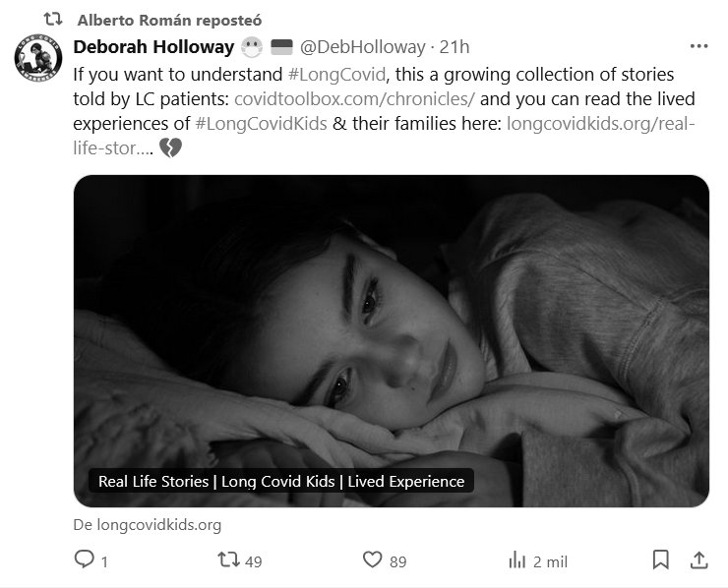
Task: Click the reply comment icon
Action: (x=86, y=559)
